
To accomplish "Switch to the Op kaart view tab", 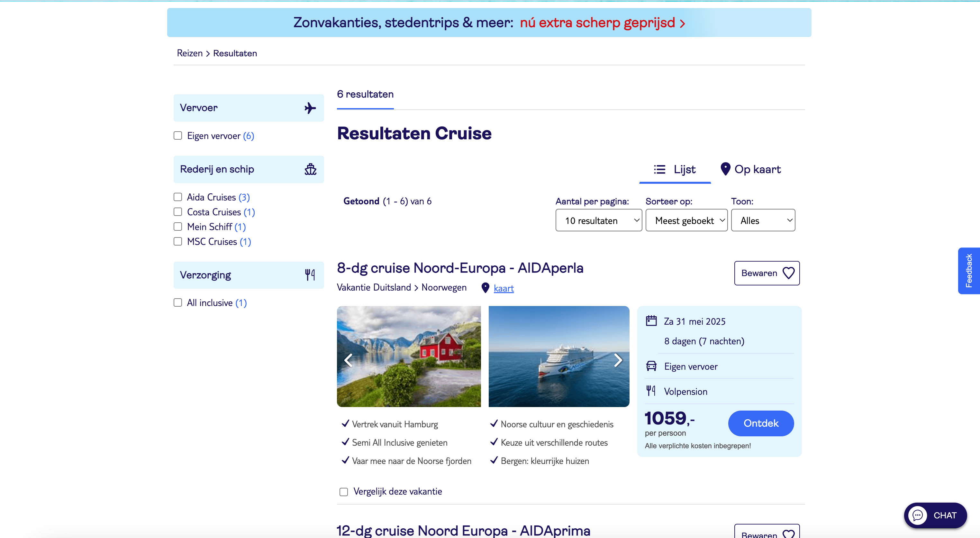I will (x=751, y=170).
